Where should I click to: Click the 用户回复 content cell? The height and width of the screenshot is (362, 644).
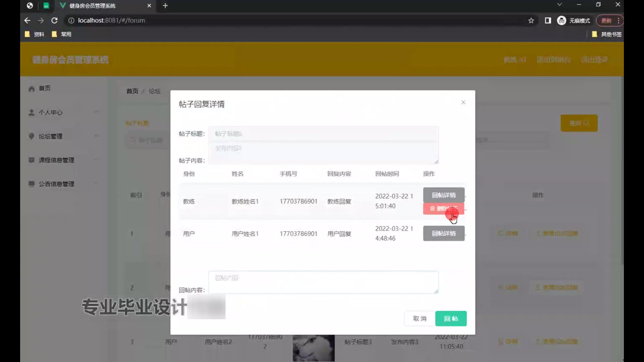click(x=339, y=234)
